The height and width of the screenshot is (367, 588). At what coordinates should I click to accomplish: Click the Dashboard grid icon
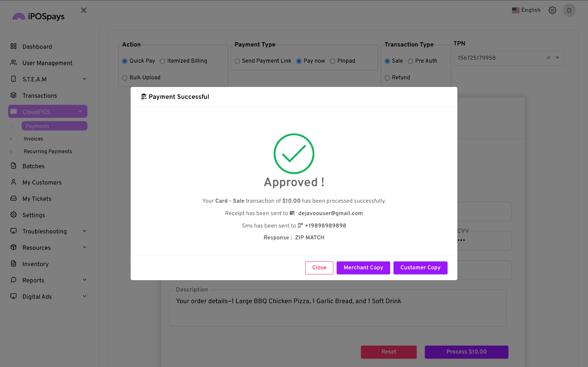[13, 46]
